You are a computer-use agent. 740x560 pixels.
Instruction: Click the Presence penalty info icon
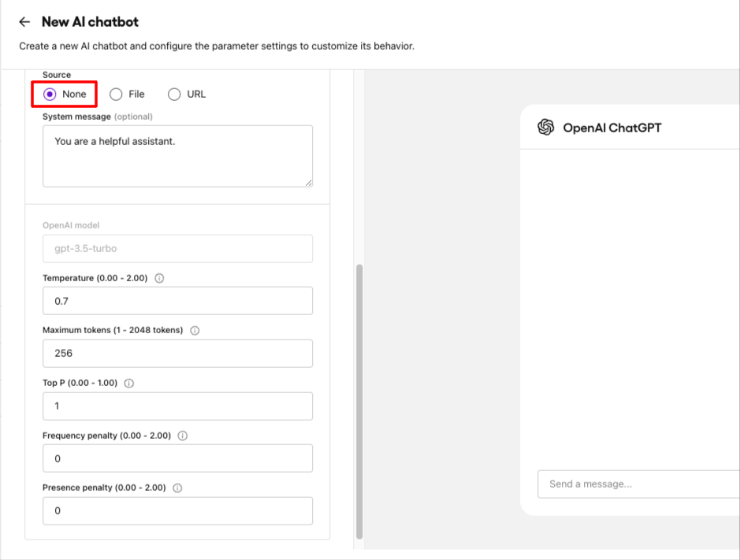point(177,488)
